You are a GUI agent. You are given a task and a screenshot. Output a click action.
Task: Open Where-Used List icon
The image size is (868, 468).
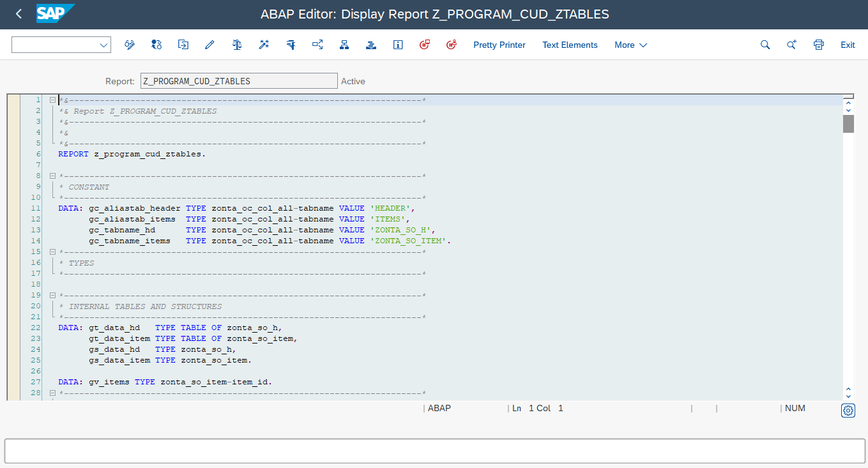[x=317, y=45]
